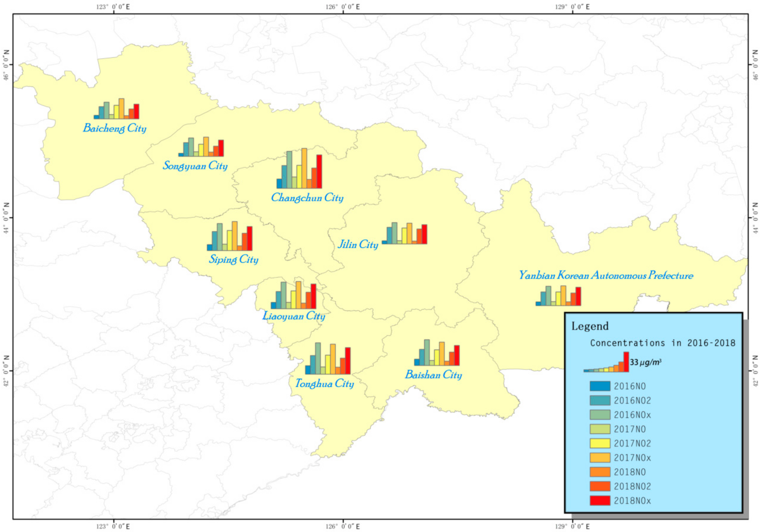Image resolution: width=764 pixels, height=532 pixels.
Task: Click the 2018NO2 dark orange legend swatch
Action: click(x=600, y=486)
